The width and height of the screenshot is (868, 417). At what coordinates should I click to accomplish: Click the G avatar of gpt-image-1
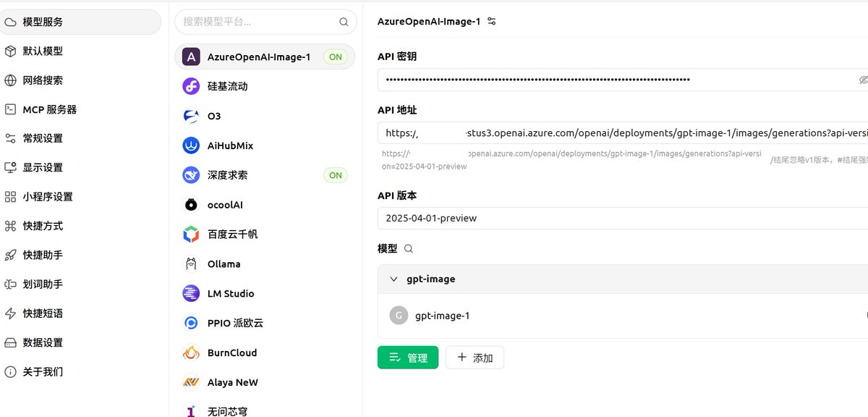point(399,316)
